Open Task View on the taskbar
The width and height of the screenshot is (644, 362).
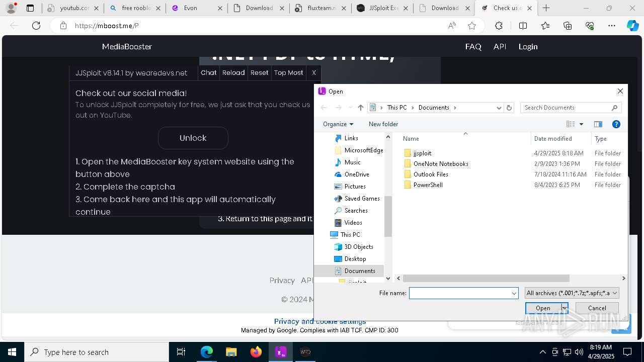tap(181, 352)
